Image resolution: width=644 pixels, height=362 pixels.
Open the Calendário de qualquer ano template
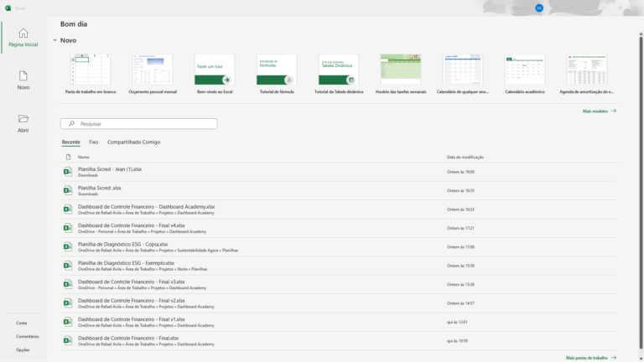coord(463,74)
